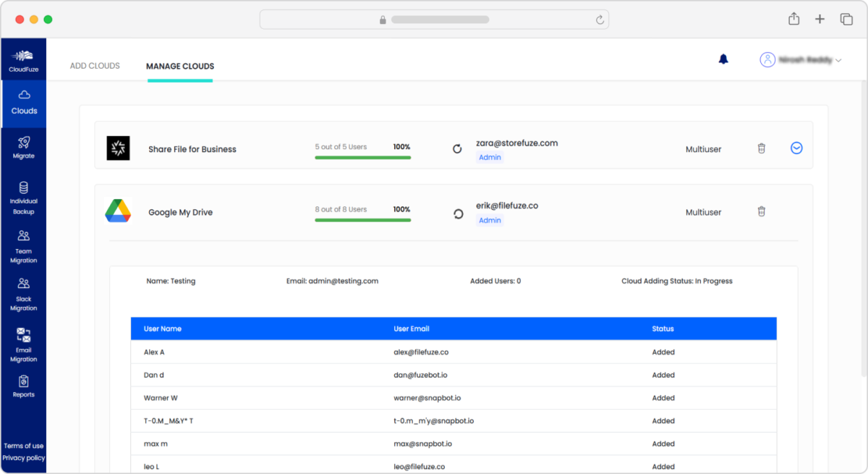Screen dimensions: 868x474
Task: Switch to the Add Clouds tab
Action: tap(94, 65)
